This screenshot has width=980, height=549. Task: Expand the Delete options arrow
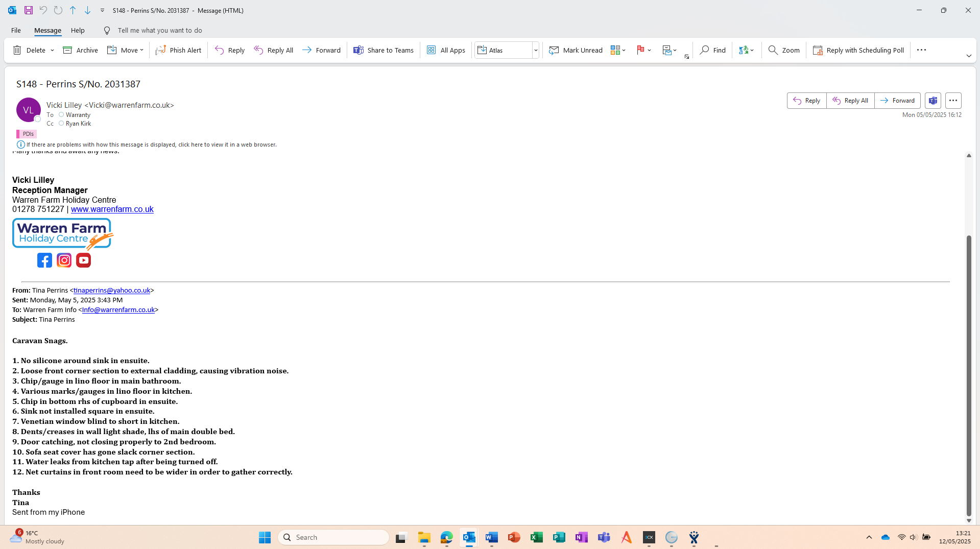52,50
